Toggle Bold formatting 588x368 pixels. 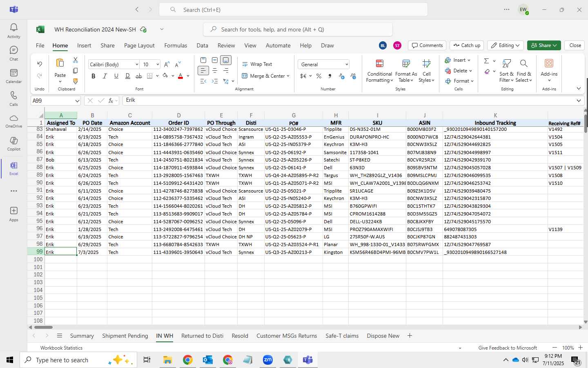[94, 76]
